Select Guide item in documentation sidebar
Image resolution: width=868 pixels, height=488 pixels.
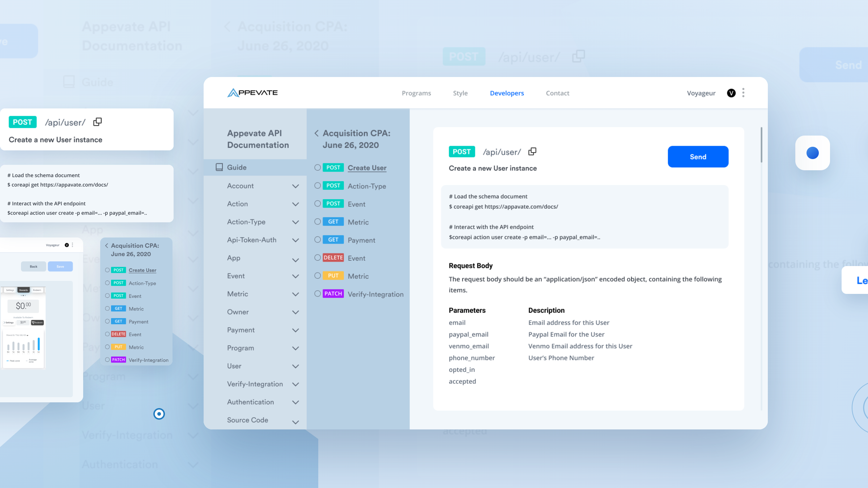tap(255, 167)
